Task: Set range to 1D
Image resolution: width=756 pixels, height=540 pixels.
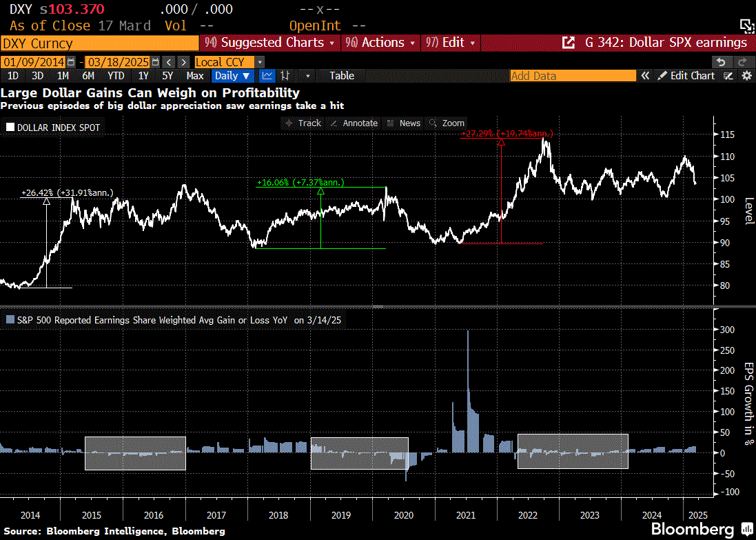Action: tap(12, 76)
